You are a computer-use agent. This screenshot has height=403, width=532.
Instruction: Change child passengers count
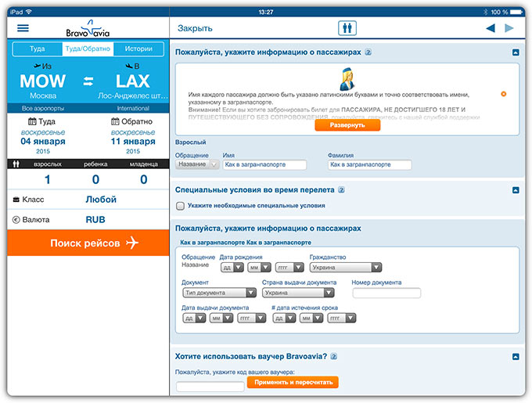click(x=95, y=179)
